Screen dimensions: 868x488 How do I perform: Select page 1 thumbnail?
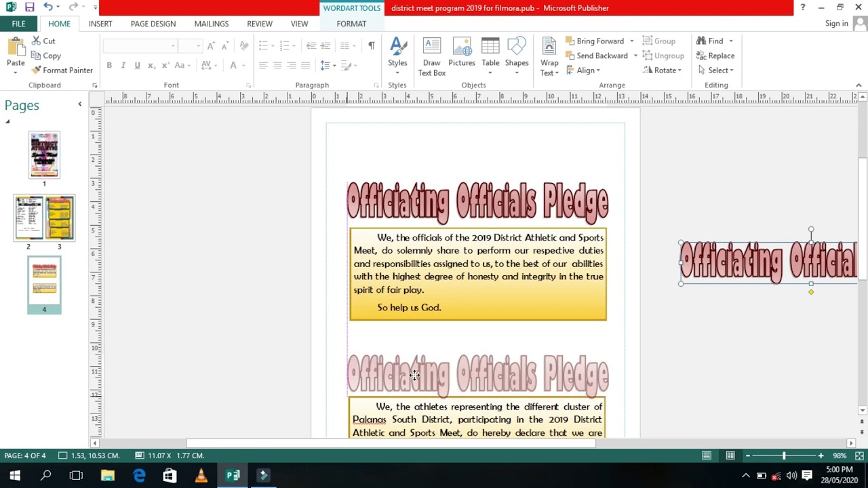point(44,155)
